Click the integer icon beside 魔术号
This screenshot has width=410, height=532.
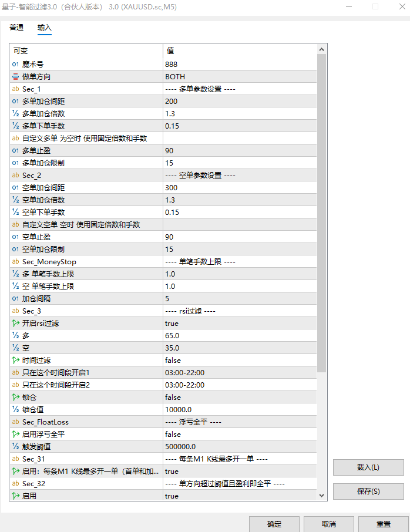tap(16, 64)
